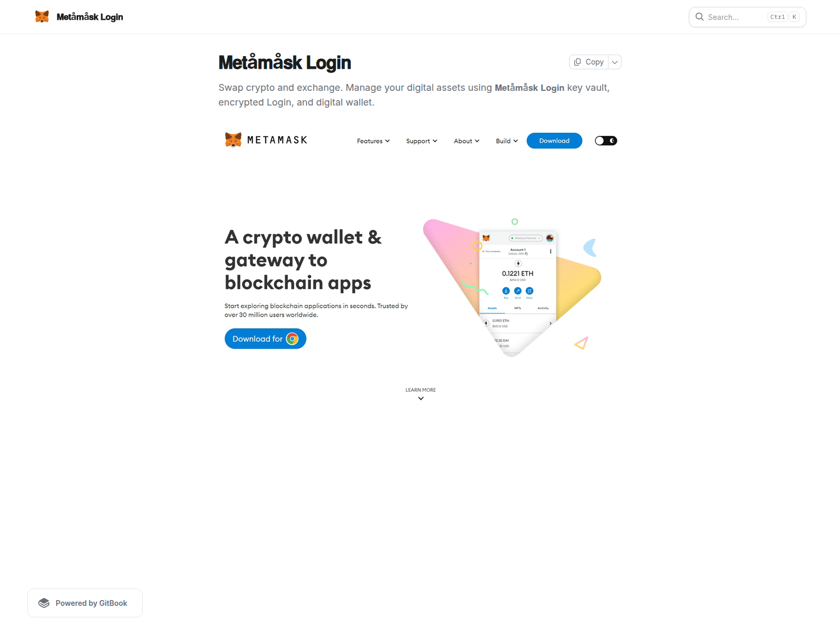Copy the wallet address using the copy icon
This screenshot has height=630, width=840.
pyautogui.click(x=527, y=254)
